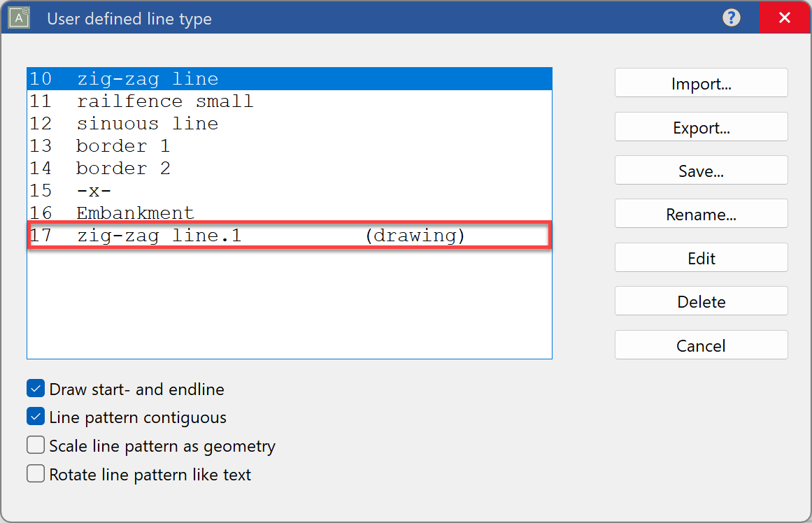This screenshot has width=812, height=523.
Task: Click the application logo in the title bar
Action: click(x=18, y=17)
